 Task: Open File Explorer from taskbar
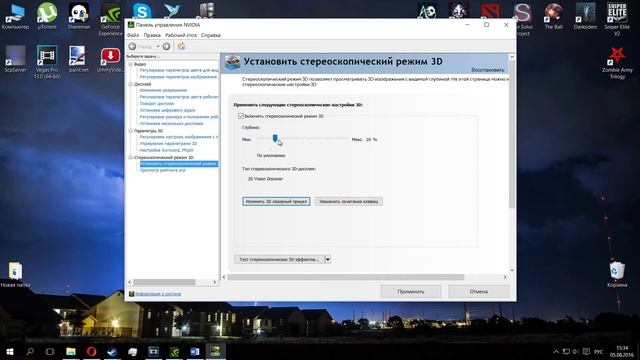[71, 351]
